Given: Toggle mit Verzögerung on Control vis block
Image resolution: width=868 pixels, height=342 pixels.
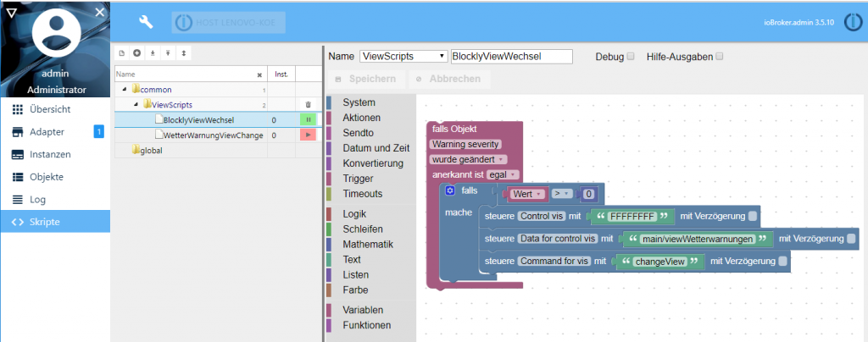Looking at the screenshot, I should [754, 216].
